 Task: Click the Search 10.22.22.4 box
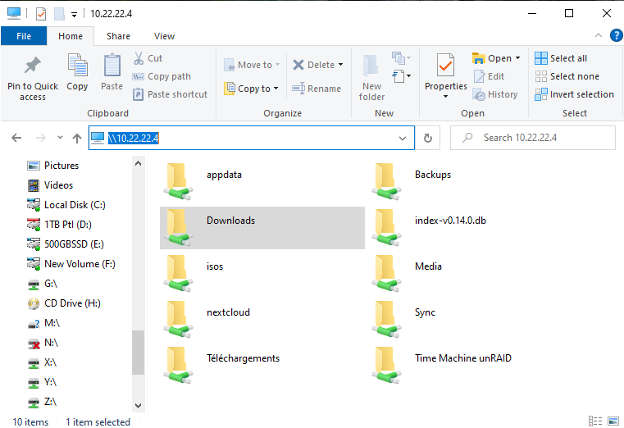coord(532,138)
